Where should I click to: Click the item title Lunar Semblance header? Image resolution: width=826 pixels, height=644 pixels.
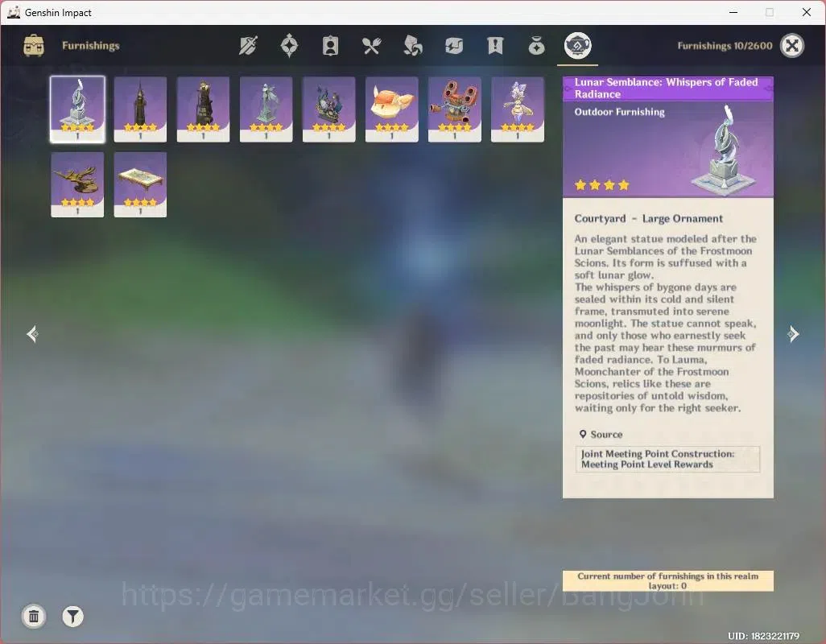[x=667, y=88]
